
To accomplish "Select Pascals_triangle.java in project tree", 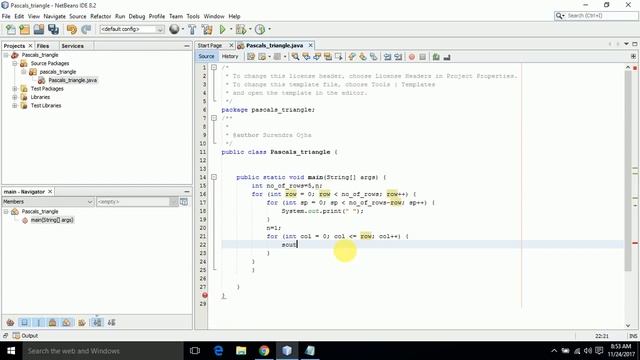I will tap(72, 80).
